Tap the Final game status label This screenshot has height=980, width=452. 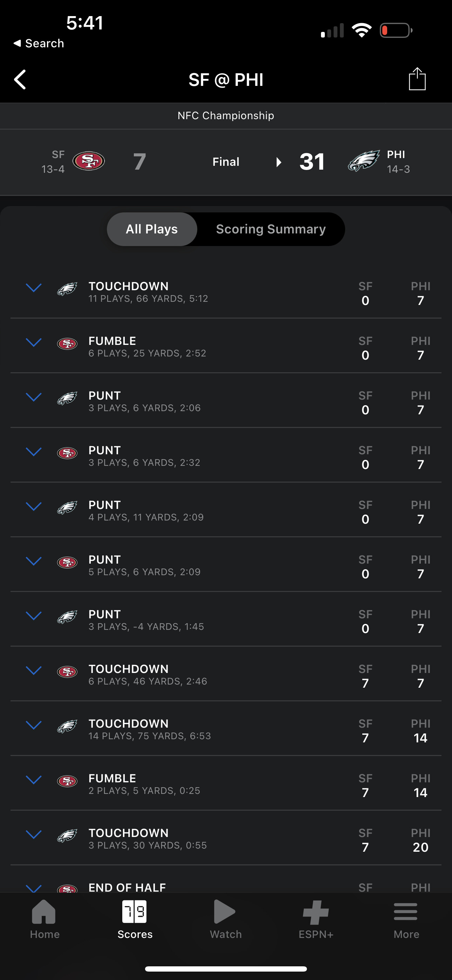226,162
